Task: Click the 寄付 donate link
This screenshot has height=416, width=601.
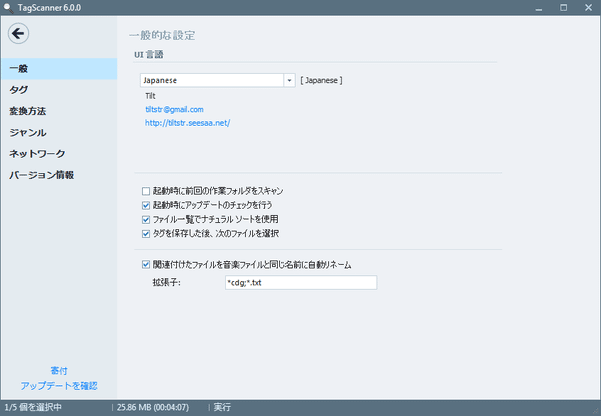Action: click(59, 371)
